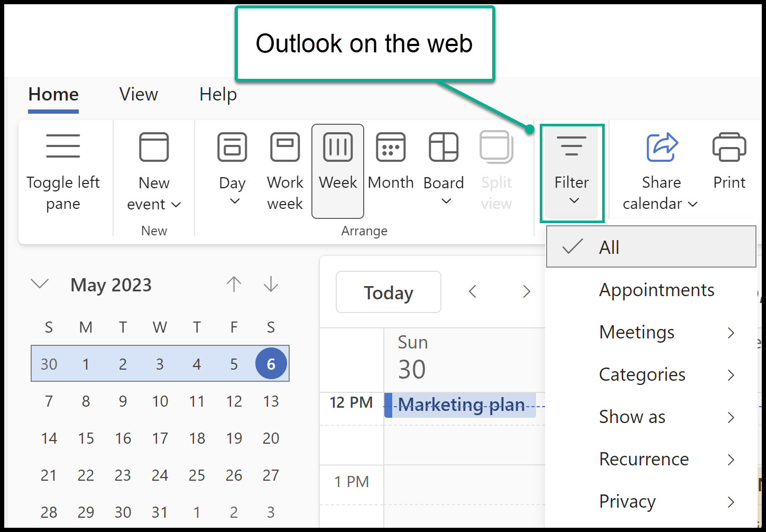Screen dimensions: 766x532
Task: Click the Toggle left pane icon
Action: (63, 146)
